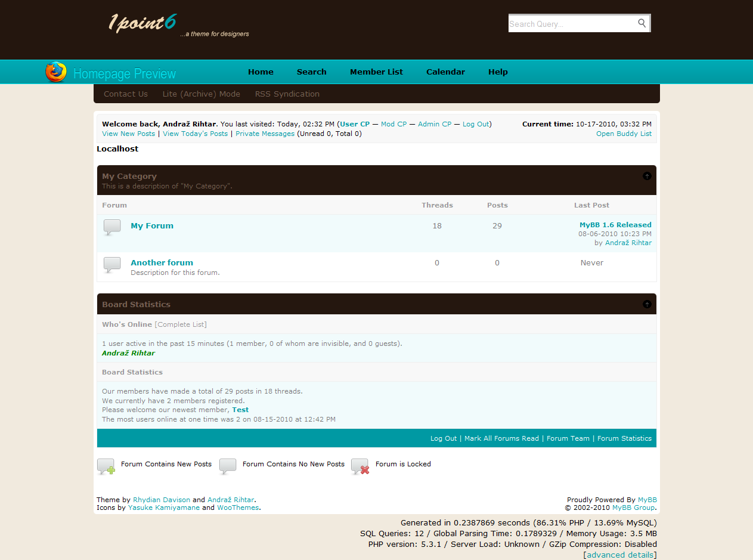Click the search magnifier icon
This screenshot has width=753, height=560.
point(642,23)
